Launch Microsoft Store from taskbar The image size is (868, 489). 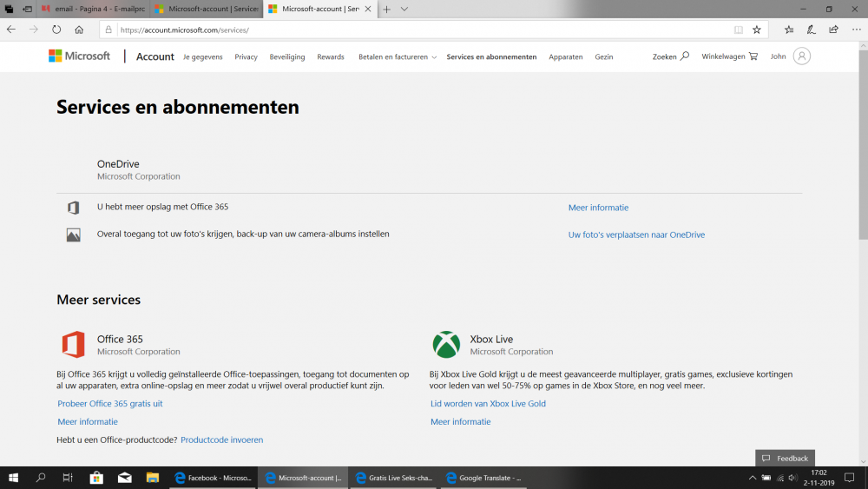[96, 478]
